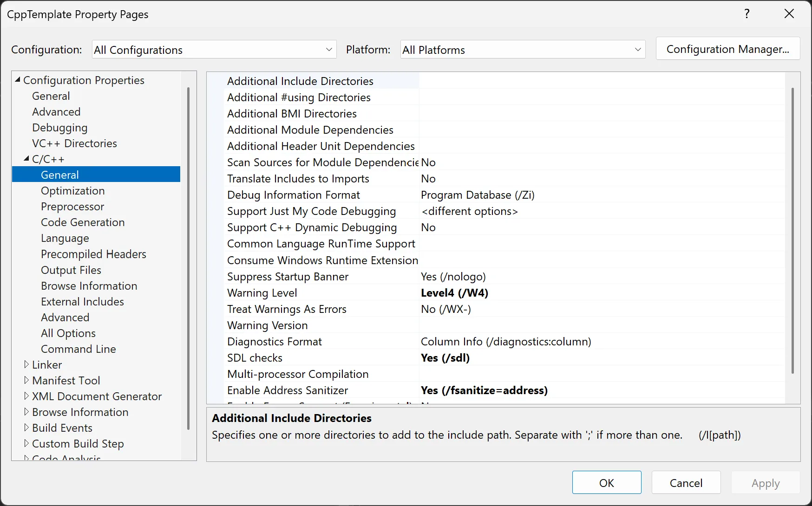Click the Yes (/nologo) value

[453, 276]
